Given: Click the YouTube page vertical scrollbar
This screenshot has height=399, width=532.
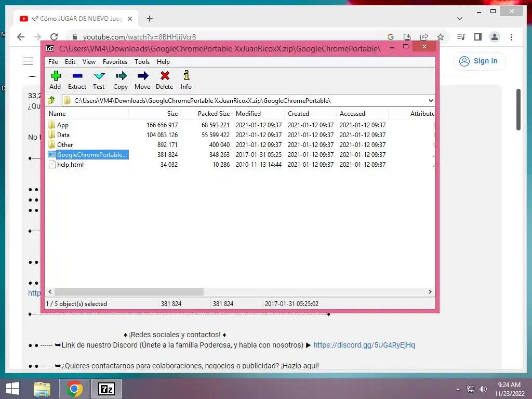Looking at the screenshot, I should click(x=518, y=109).
